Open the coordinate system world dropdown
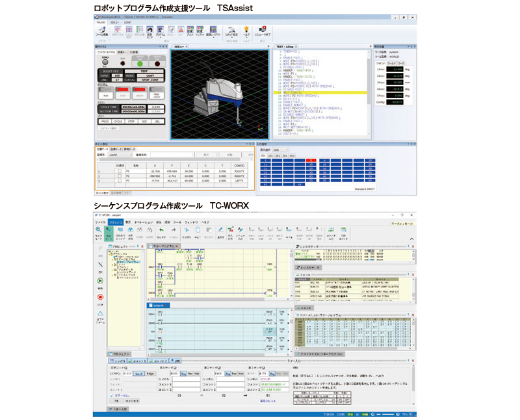The image size is (520, 420). coord(121,155)
